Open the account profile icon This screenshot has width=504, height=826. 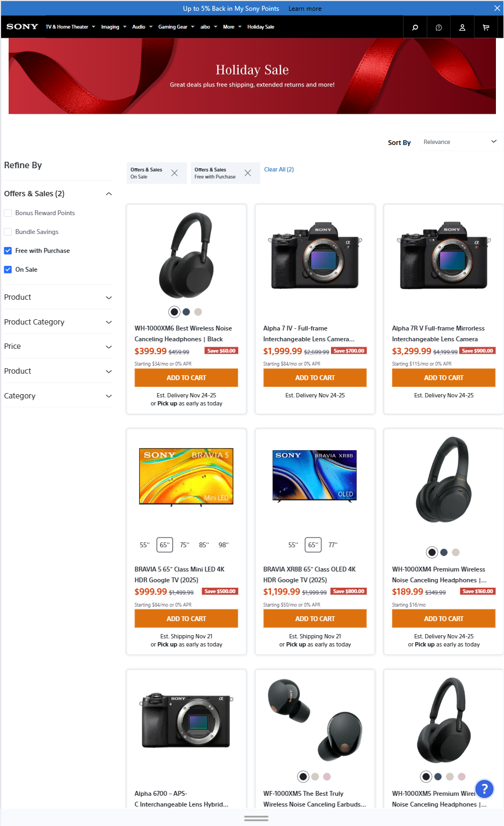coord(462,27)
